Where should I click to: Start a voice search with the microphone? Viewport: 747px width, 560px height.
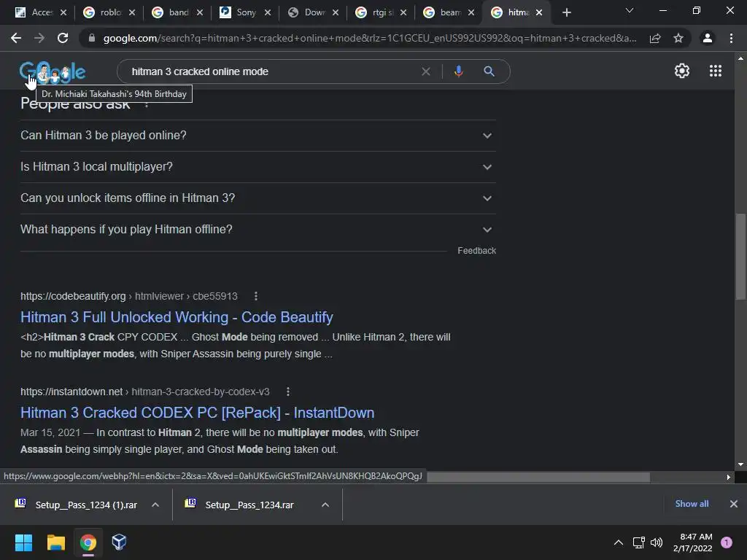point(458,71)
